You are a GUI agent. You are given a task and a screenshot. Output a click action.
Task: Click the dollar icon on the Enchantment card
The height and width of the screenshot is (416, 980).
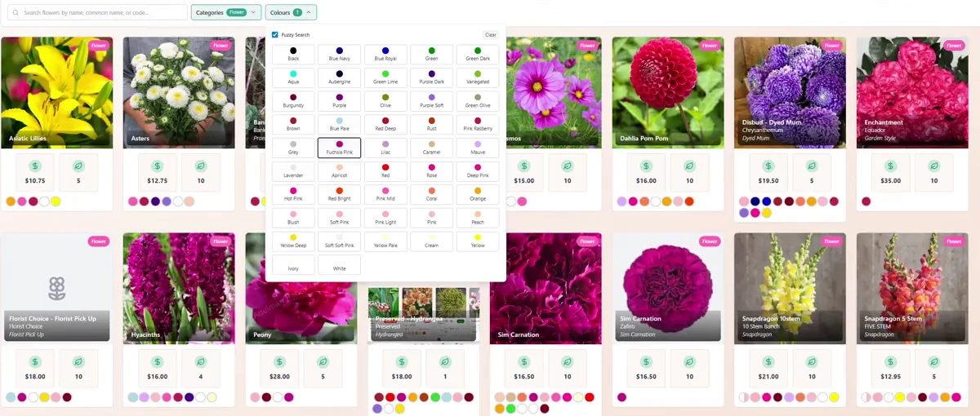point(891,166)
